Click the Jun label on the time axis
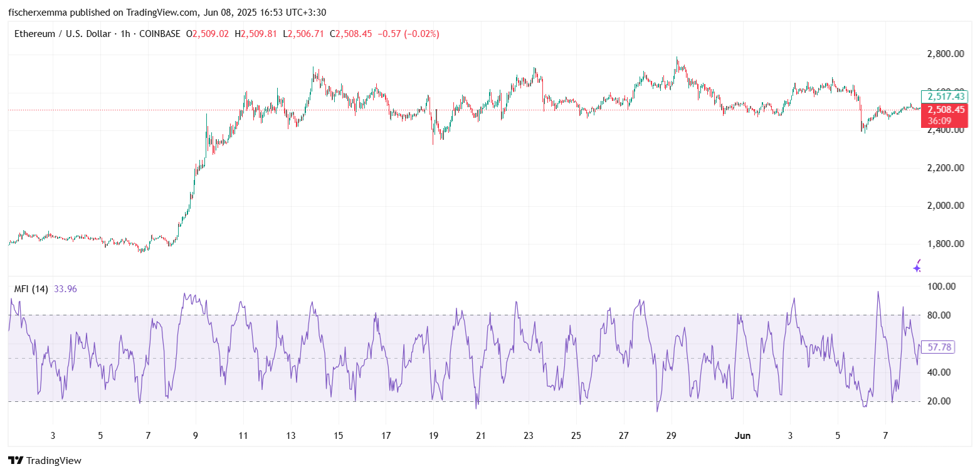Viewport: 980px width, 474px height. (x=742, y=436)
